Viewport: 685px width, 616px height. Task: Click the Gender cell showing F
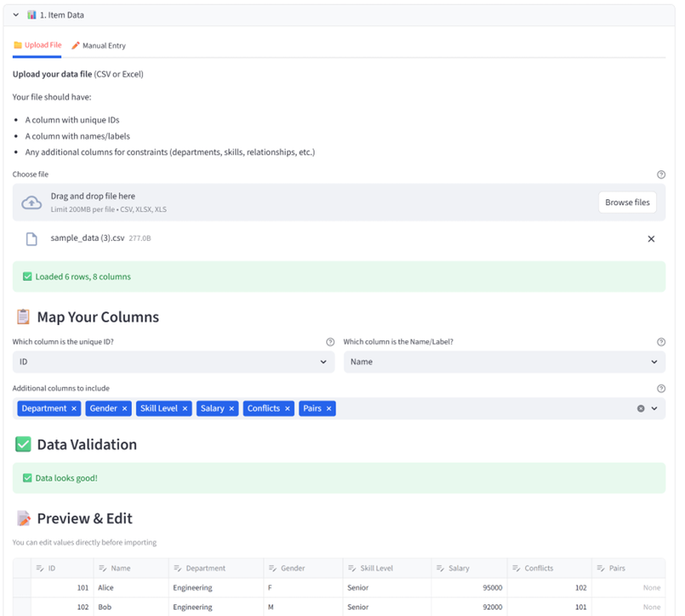303,588
